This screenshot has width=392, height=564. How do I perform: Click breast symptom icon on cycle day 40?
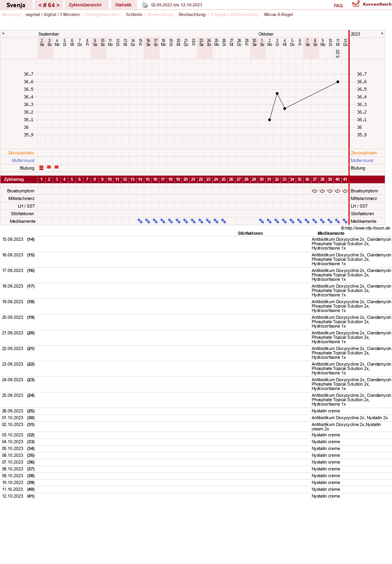(338, 190)
